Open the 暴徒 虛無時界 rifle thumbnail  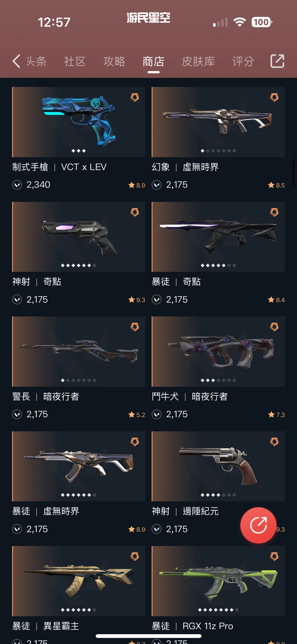click(x=79, y=466)
